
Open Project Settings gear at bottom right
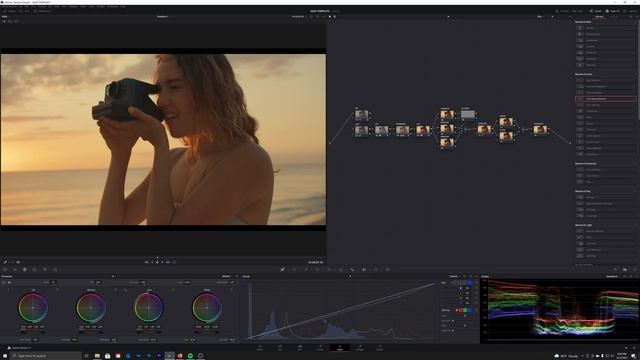[634, 348]
